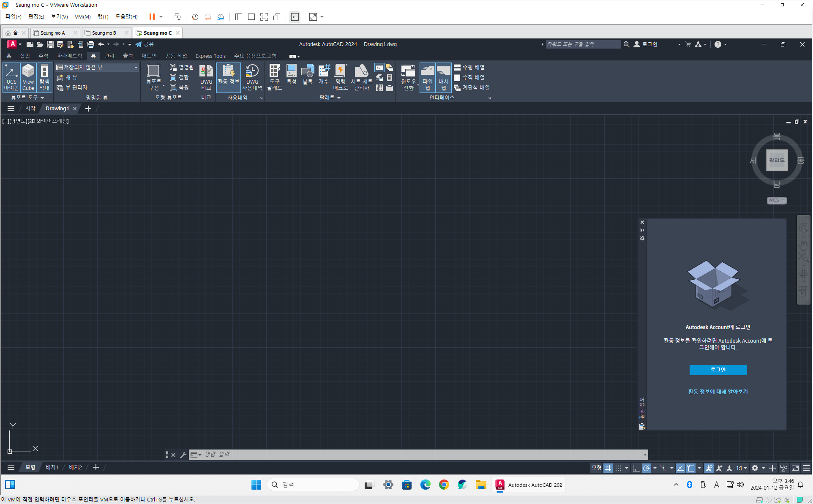
Task: Toggle File Tabs (파일 탭) display
Action: click(427, 77)
